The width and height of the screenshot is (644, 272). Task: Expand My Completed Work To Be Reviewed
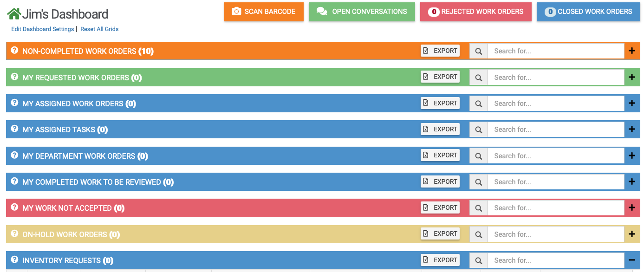tap(631, 182)
